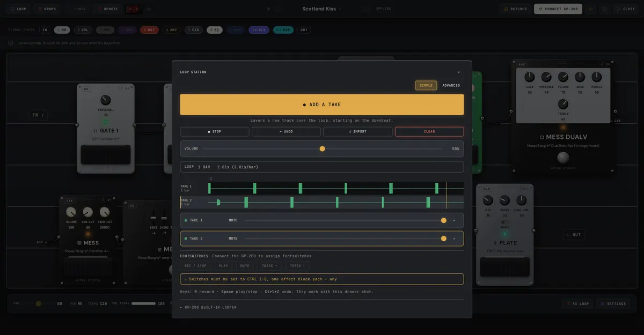Open SETTINGS from the bottom bar
The width and height of the screenshot is (644, 335).
pos(613,303)
